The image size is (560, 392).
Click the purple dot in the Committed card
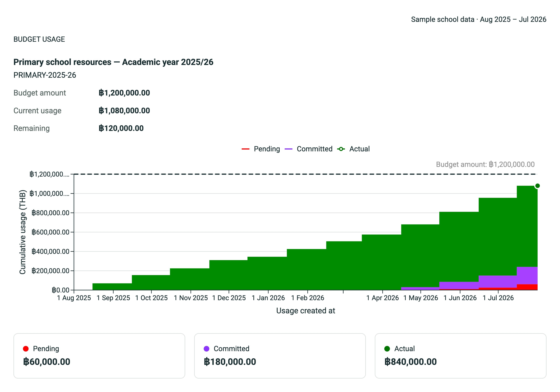(x=206, y=349)
